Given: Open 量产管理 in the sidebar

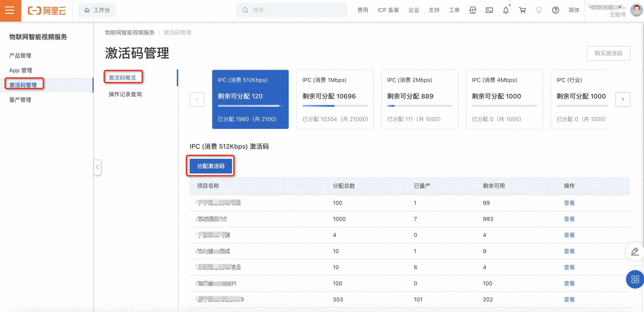Looking at the screenshot, I should coord(20,100).
